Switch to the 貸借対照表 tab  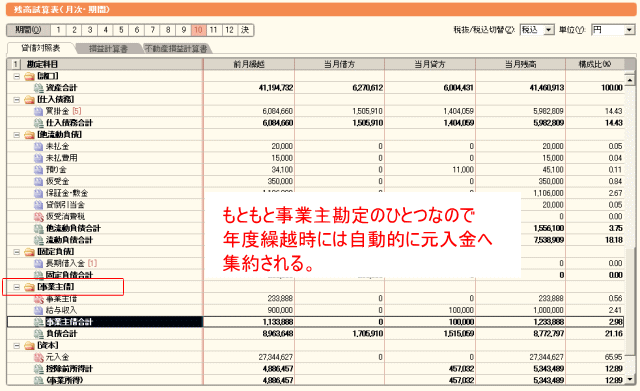pos(41,48)
